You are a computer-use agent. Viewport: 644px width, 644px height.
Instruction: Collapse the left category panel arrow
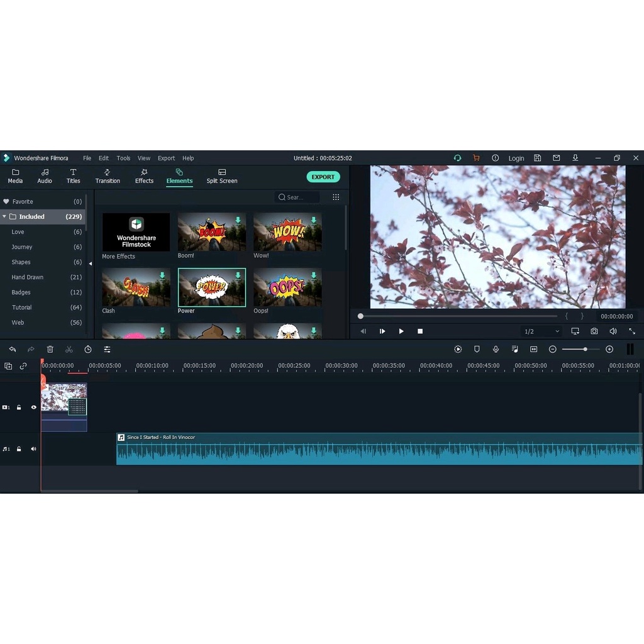pos(90,264)
